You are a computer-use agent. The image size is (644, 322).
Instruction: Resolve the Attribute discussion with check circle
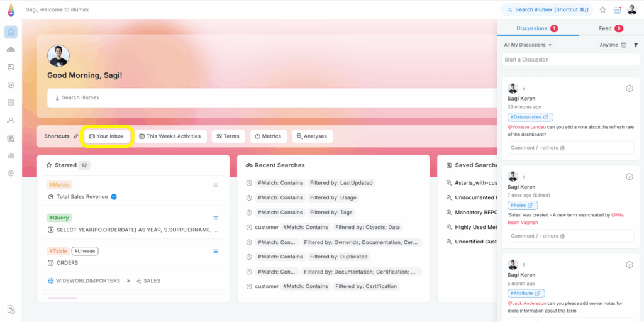coord(630,265)
